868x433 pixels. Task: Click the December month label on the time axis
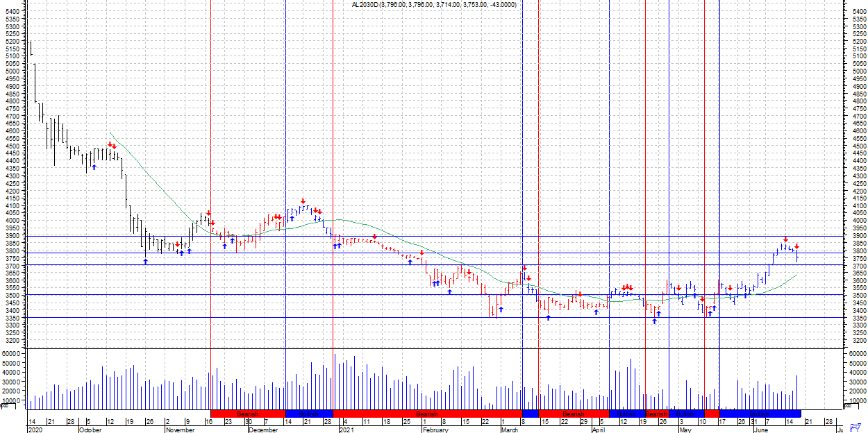click(263, 430)
